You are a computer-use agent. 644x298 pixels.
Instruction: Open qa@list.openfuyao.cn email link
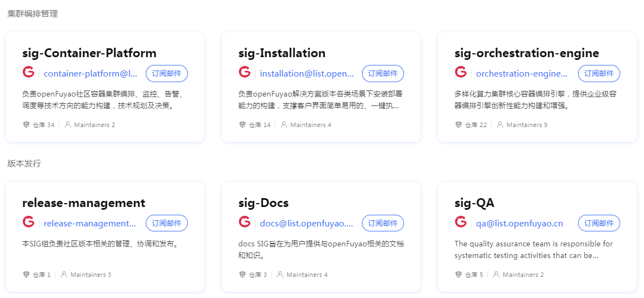(x=519, y=224)
